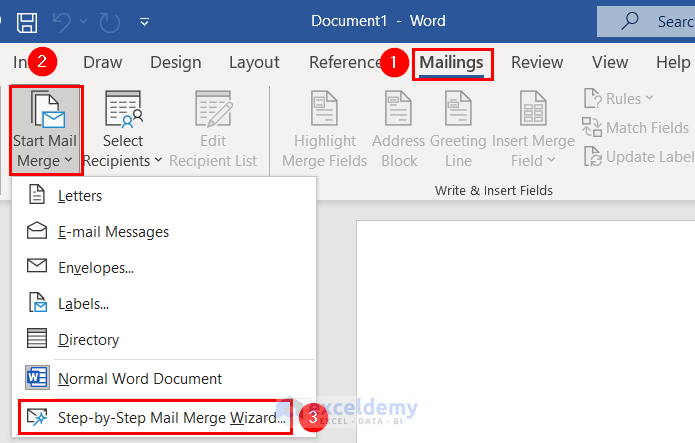Click Update Labels command
Screen dimensions: 695x443
639,157
